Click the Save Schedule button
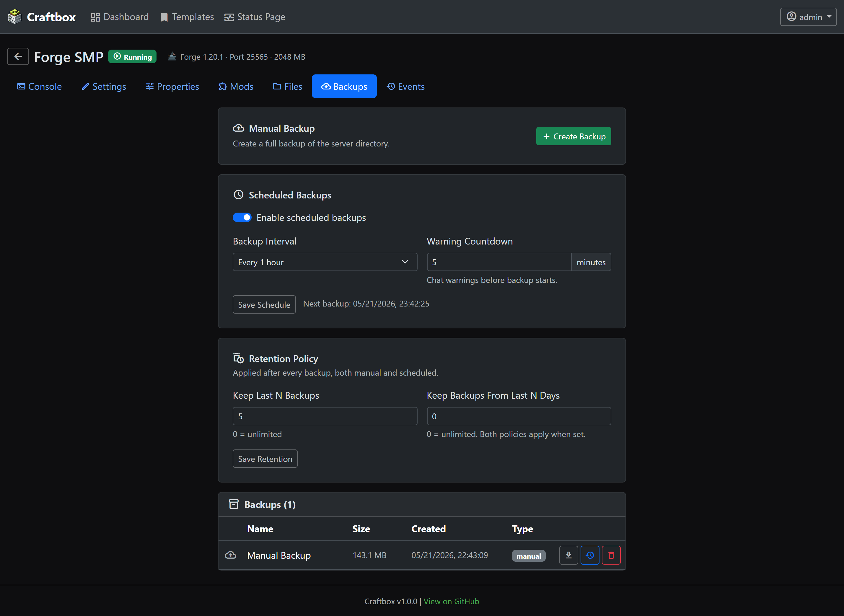The width and height of the screenshot is (844, 616). click(264, 305)
